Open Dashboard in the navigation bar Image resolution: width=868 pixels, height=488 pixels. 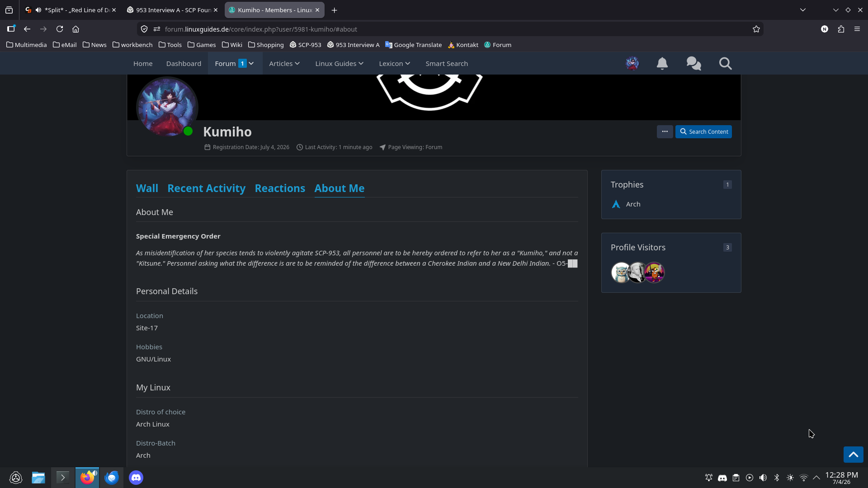[x=184, y=64]
